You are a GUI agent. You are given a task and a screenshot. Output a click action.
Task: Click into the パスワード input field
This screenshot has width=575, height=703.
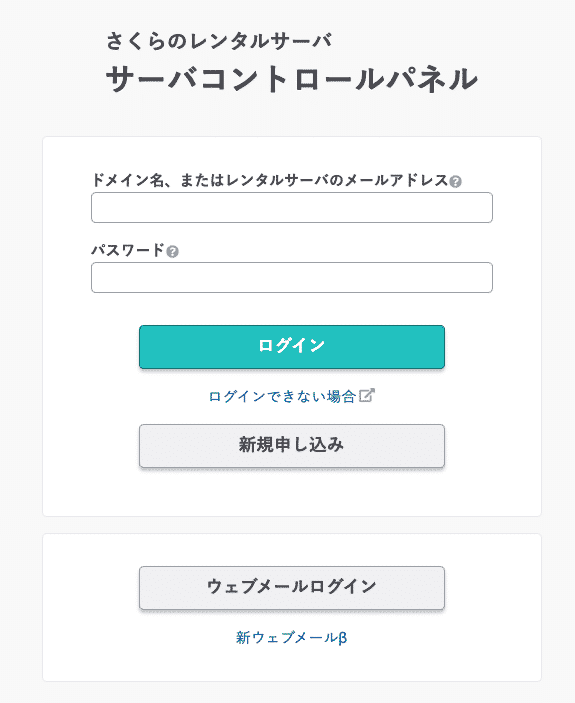pyautogui.click(x=292, y=278)
